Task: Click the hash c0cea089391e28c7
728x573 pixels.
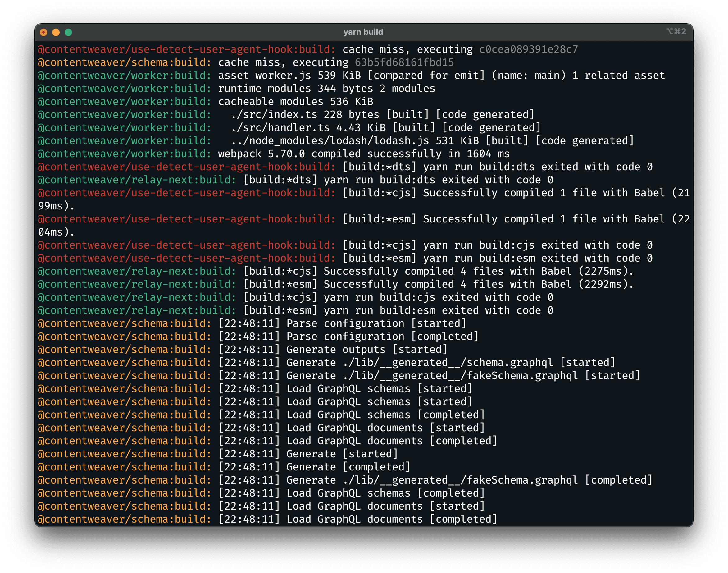Action: 529,49
